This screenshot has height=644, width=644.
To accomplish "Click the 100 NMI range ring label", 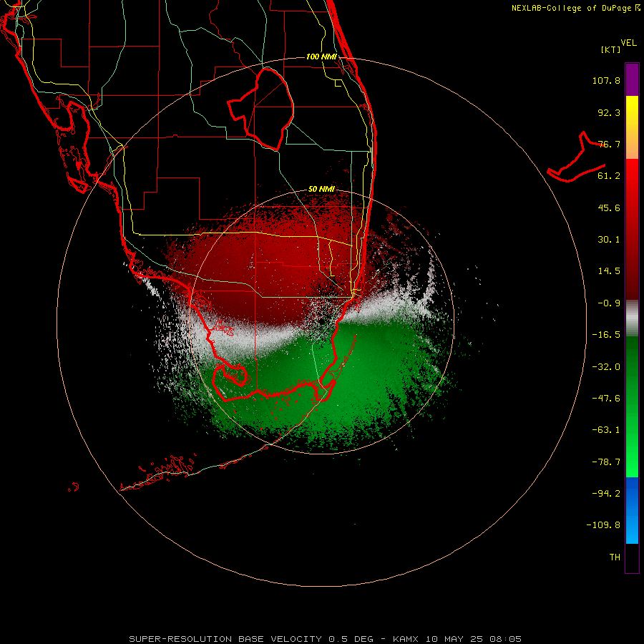I will (x=321, y=57).
